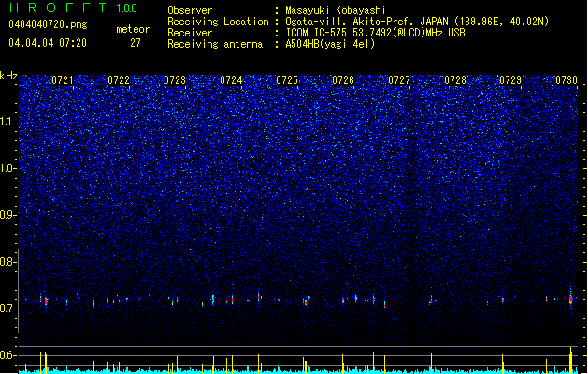This screenshot has width=588, height=374.
Task: Click the Receiver label
Action: tap(190, 33)
